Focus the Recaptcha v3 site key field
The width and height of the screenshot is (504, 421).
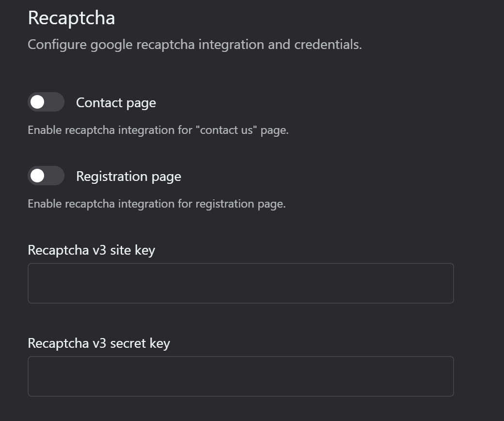241,283
